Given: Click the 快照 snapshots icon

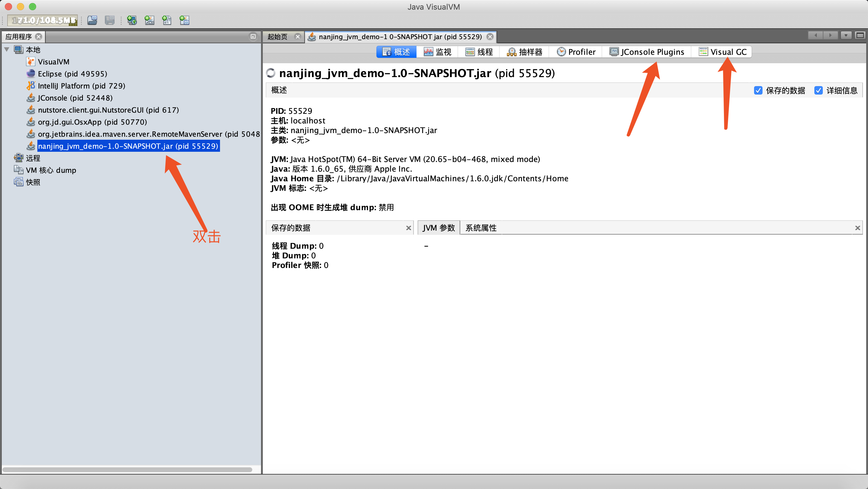Looking at the screenshot, I should click(18, 182).
